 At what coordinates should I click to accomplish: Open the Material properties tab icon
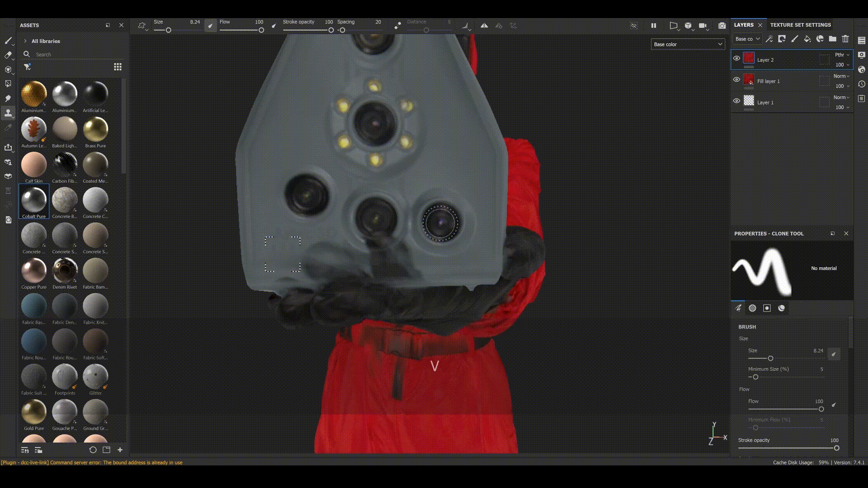coord(782,308)
